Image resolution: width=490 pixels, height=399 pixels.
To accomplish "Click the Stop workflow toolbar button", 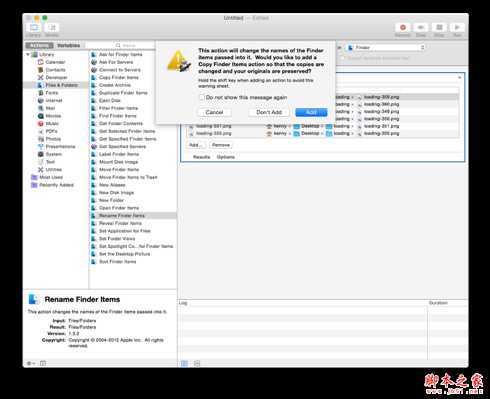I will tap(439, 27).
